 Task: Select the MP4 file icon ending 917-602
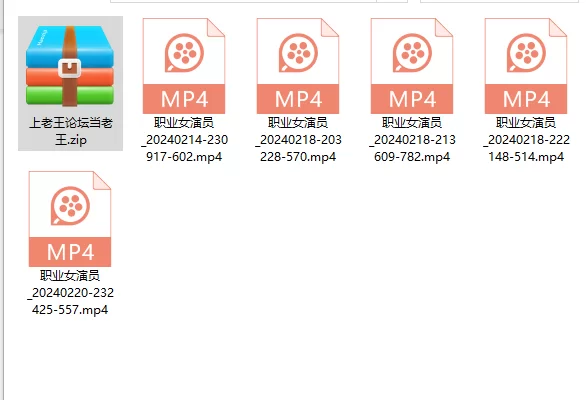tap(184, 66)
